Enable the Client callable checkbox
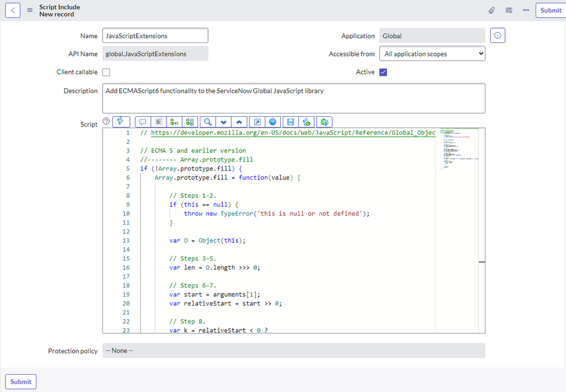 tap(106, 72)
